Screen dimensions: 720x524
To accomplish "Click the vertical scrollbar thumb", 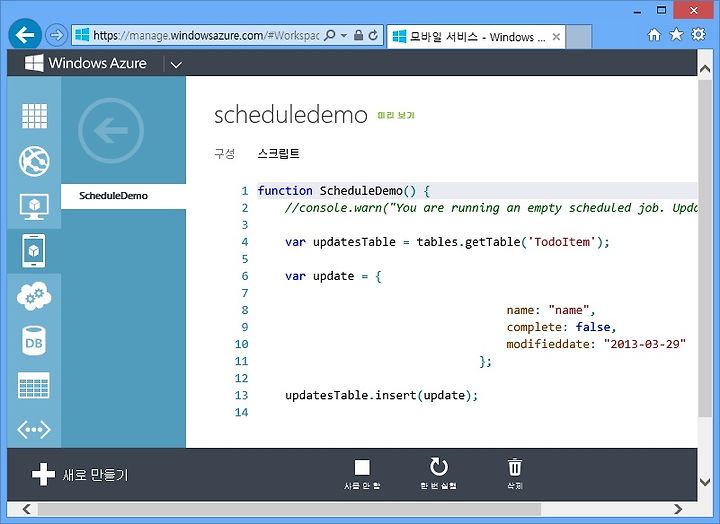I will (705, 248).
